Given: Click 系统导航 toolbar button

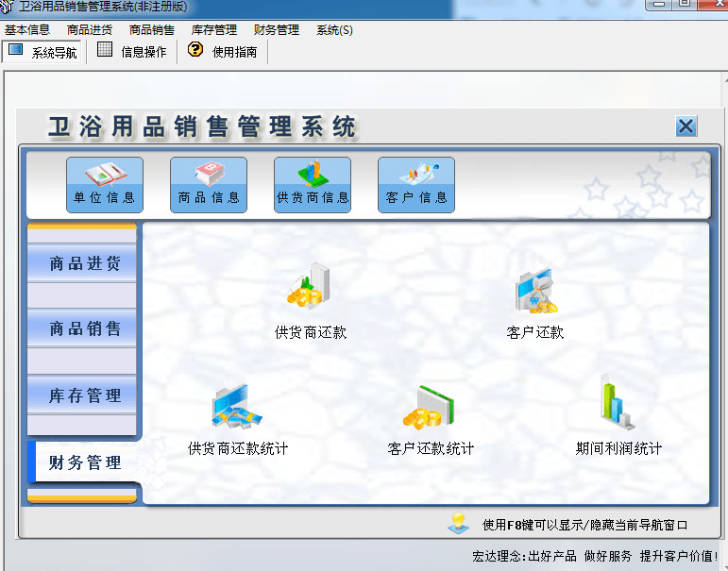Looking at the screenshot, I should [43, 52].
